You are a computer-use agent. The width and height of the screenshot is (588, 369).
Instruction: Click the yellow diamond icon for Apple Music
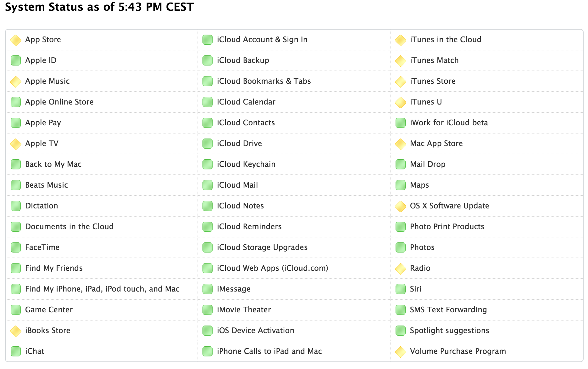(15, 82)
